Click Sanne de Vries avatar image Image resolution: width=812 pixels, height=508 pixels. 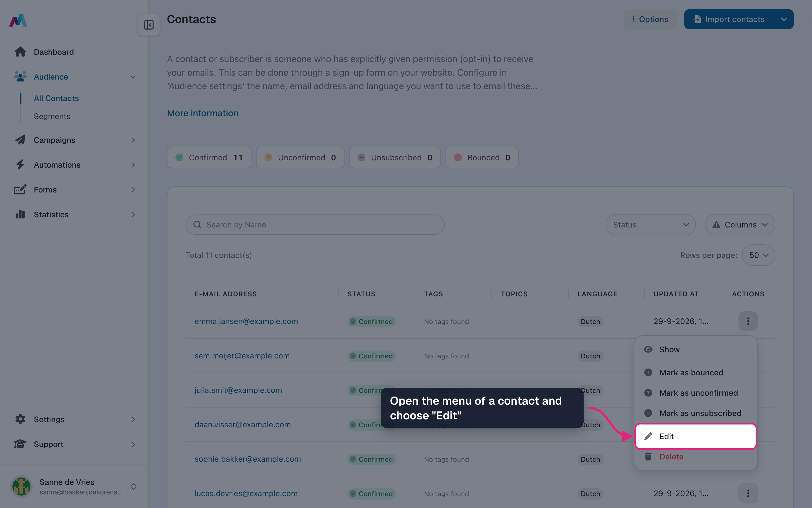[21, 486]
